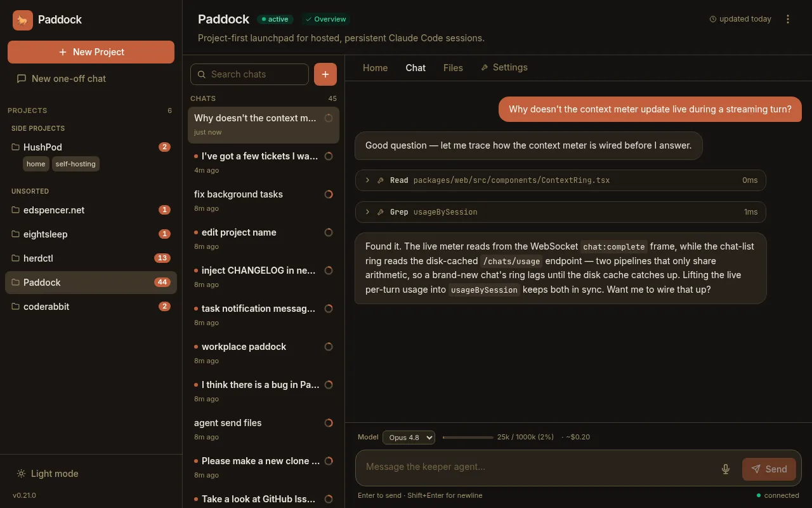Click the user message about context meter
The height and width of the screenshot is (508, 812).
click(650, 109)
